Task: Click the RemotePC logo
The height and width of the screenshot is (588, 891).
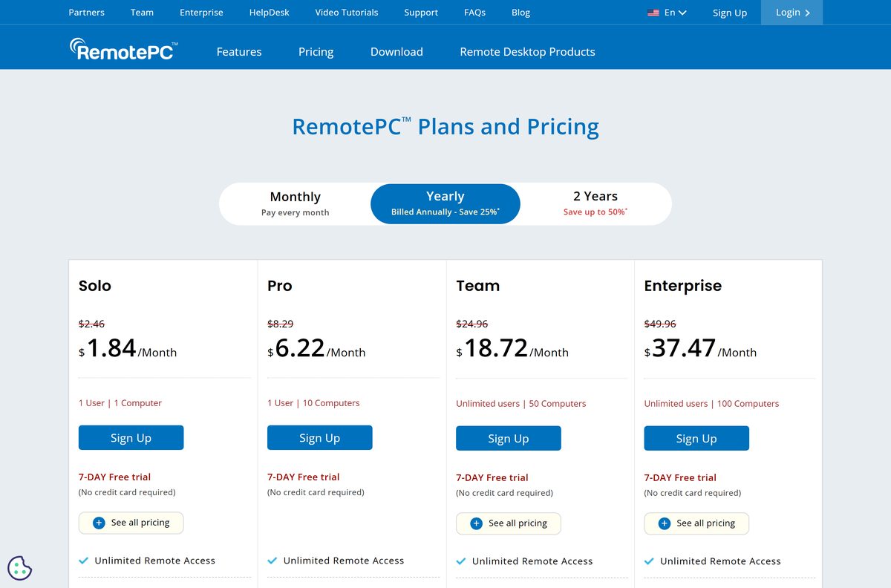Action: (123, 50)
